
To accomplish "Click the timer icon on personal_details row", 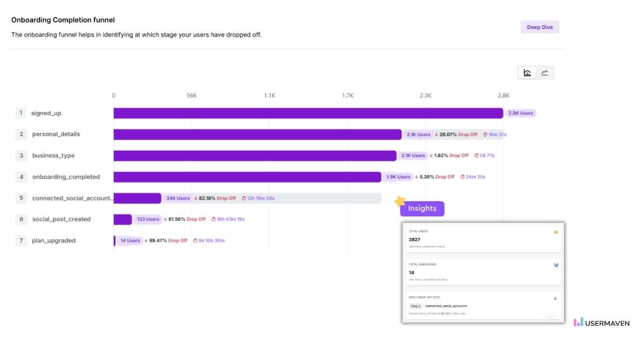I will tap(485, 135).
